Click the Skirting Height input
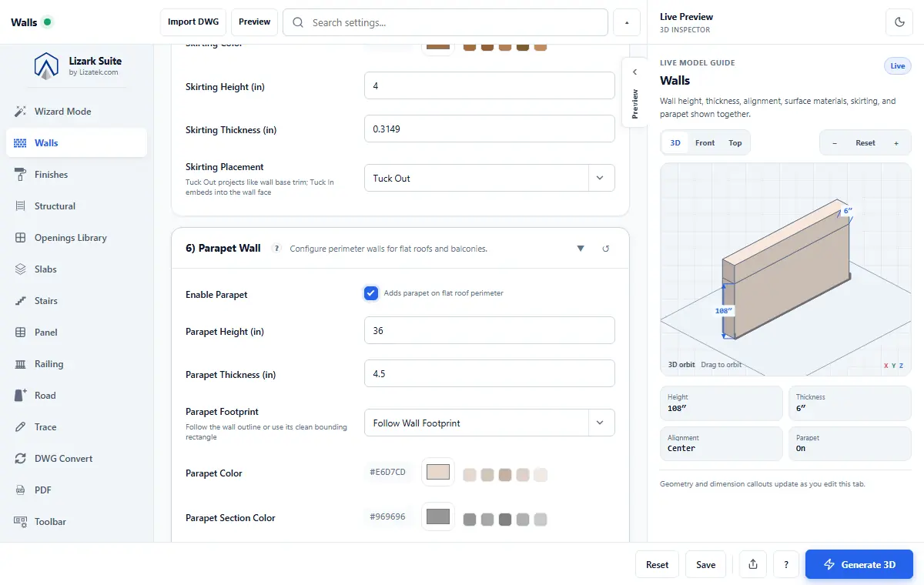Screen dimensions: 924x585 489,85
